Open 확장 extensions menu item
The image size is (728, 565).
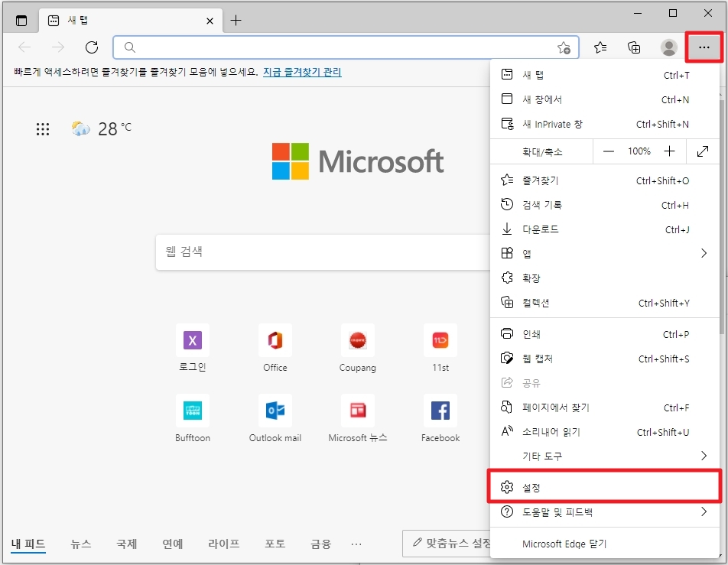[x=604, y=278]
